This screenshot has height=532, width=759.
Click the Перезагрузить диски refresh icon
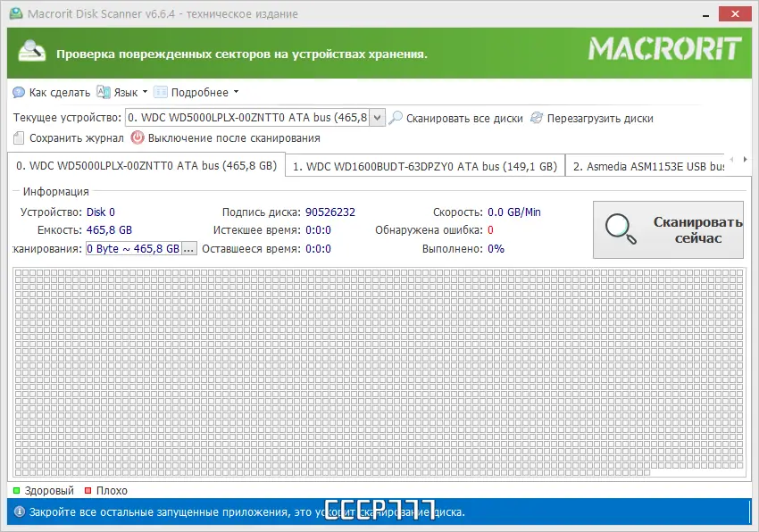coord(535,117)
